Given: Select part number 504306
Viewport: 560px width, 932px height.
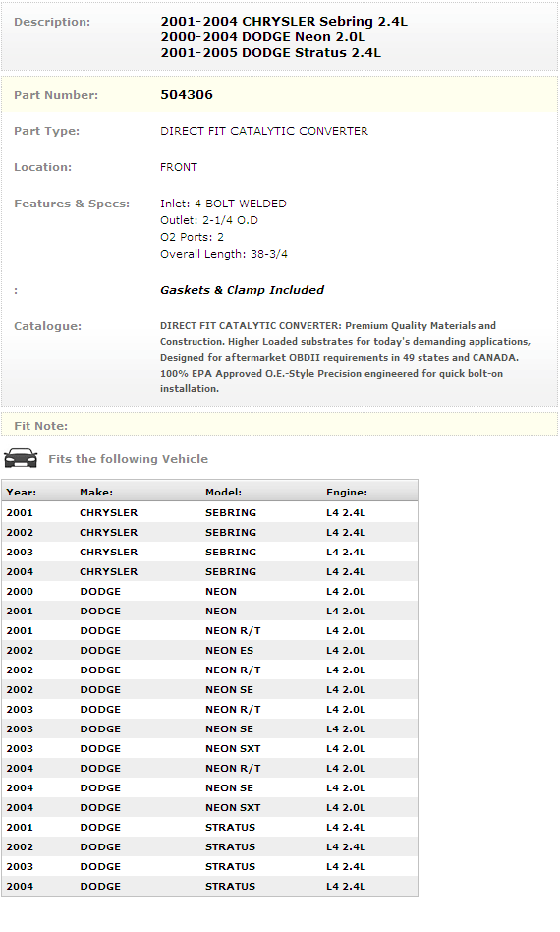Looking at the screenshot, I should tap(187, 95).
